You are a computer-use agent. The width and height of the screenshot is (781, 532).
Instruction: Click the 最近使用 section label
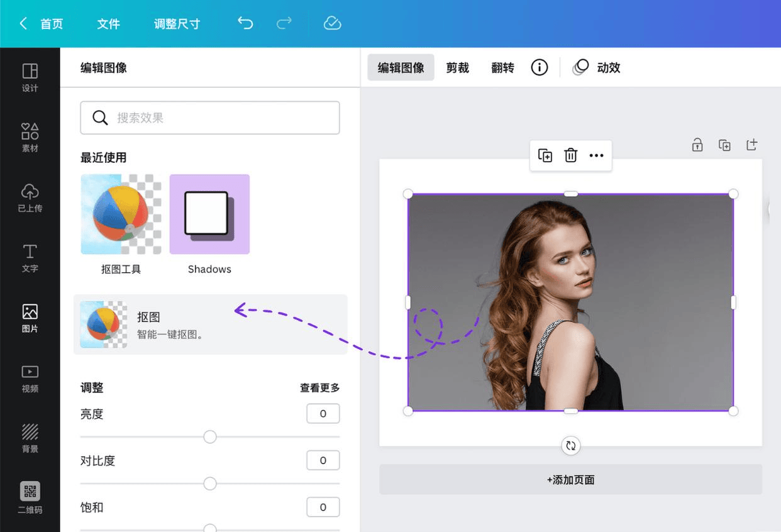click(x=103, y=158)
